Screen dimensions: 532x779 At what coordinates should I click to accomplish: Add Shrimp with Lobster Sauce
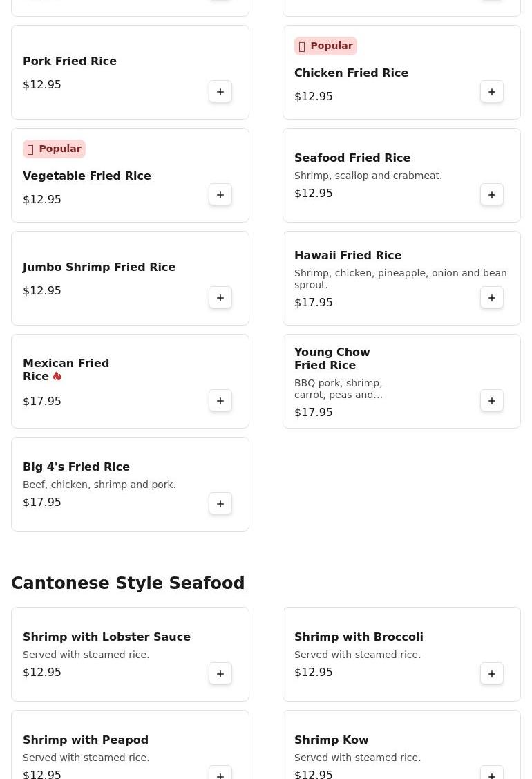pyautogui.click(x=220, y=674)
